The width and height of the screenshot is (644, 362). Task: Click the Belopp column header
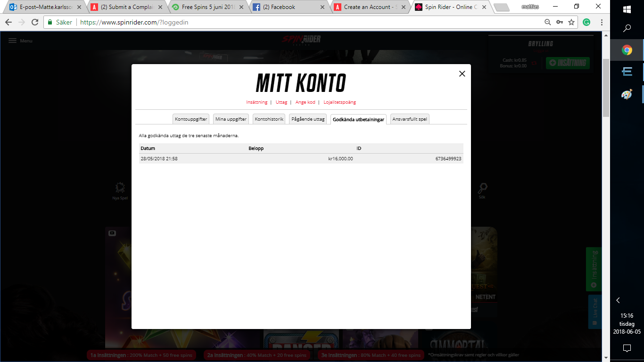[256, 148]
